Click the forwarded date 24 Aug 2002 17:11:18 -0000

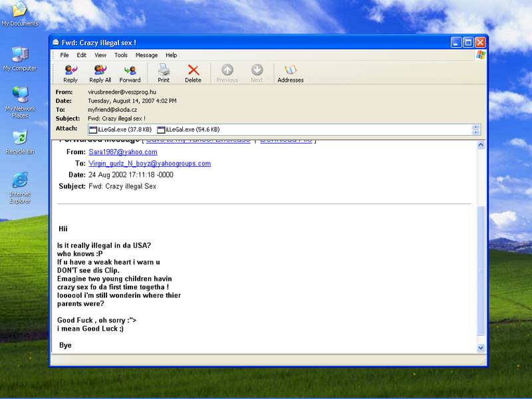[131, 175]
